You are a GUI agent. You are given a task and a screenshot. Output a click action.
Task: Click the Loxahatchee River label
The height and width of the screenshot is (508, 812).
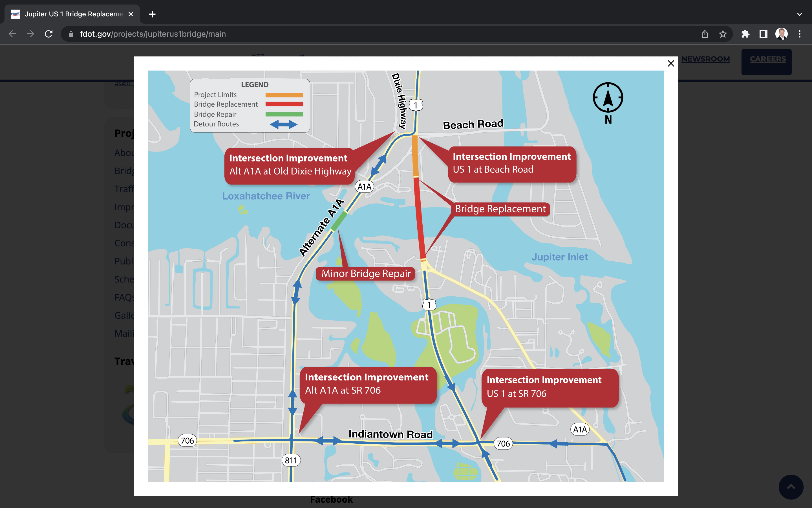pos(266,196)
